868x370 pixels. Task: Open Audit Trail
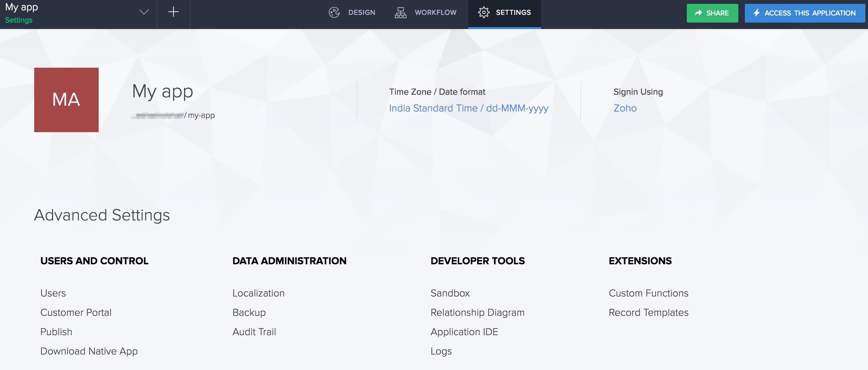pyautogui.click(x=254, y=332)
